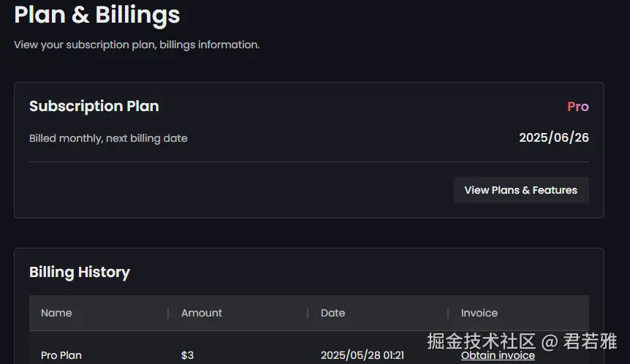
Task: Click the Plan & Billings page title
Action: 97,15
